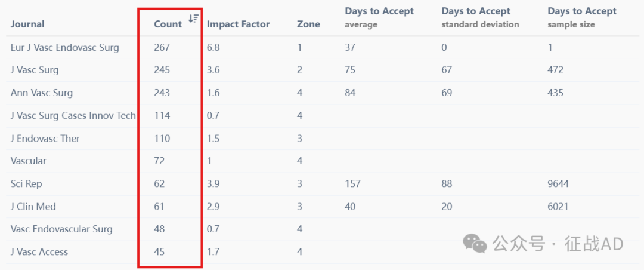Image resolution: width=644 pixels, height=270 pixels.
Task: Open Vasc Endovascular Surg journal entry
Action: click(x=61, y=229)
